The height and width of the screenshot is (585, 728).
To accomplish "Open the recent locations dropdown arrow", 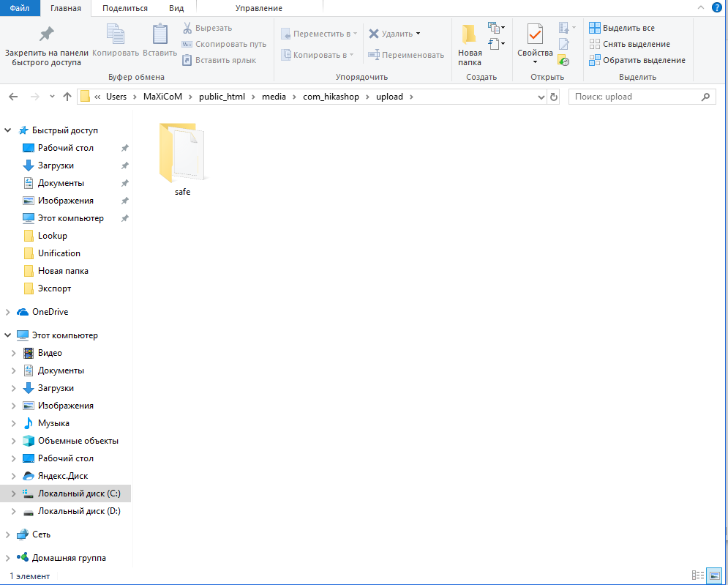I will [x=52, y=97].
